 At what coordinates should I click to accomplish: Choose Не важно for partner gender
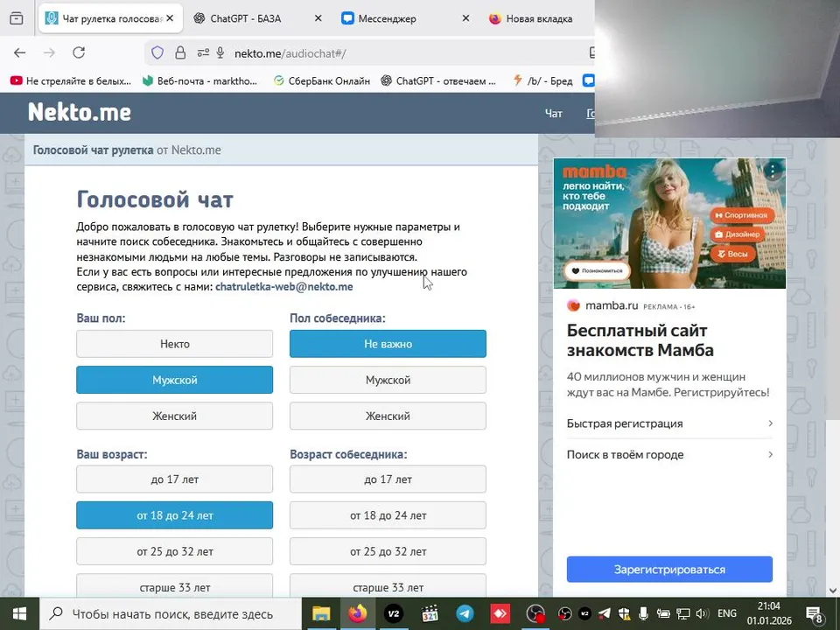click(388, 344)
